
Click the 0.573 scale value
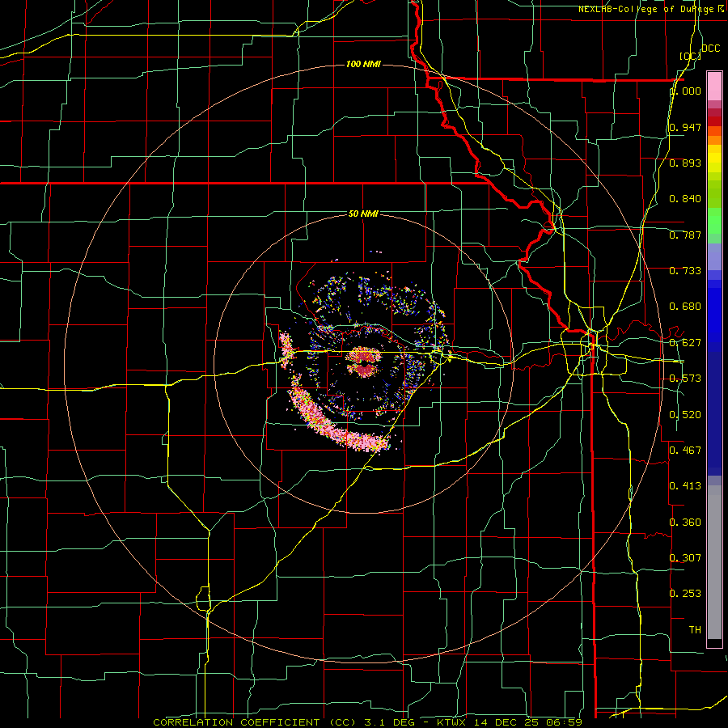point(685,379)
